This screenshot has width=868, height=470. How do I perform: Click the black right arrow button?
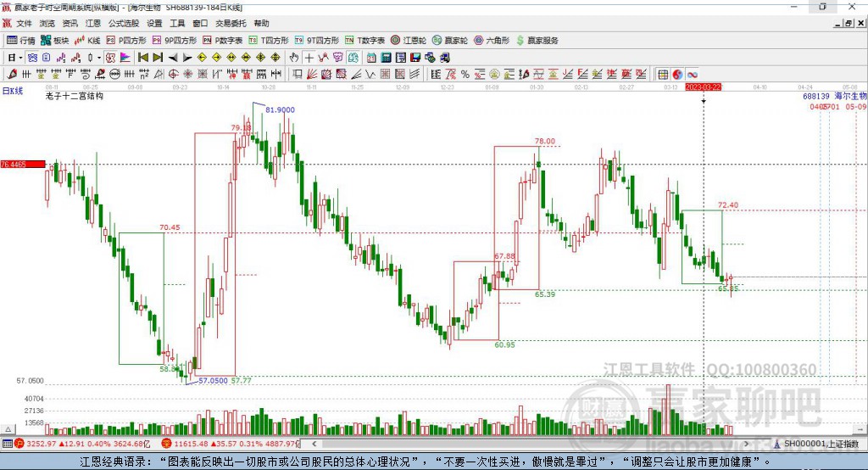coord(187,58)
